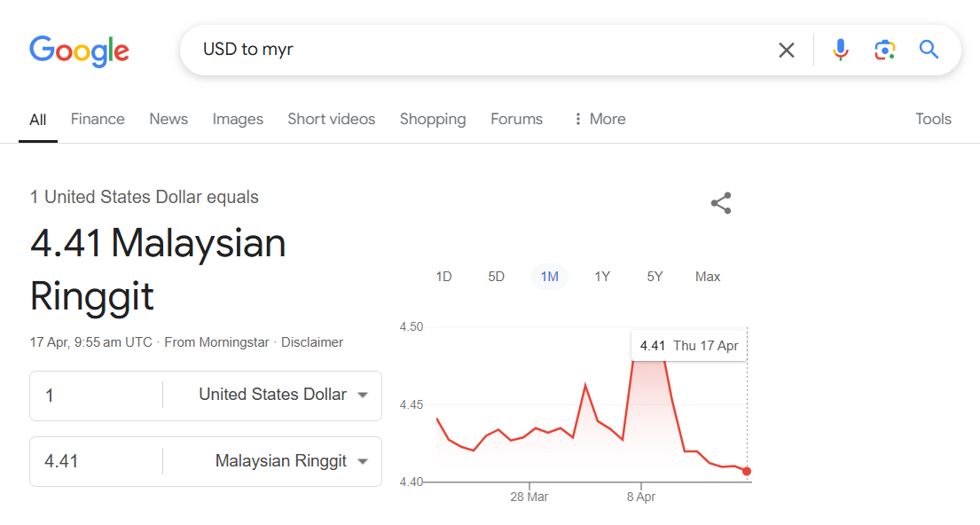The image size is (980, 525).
Task: Clear the search box with X
Action: [786, 51]
